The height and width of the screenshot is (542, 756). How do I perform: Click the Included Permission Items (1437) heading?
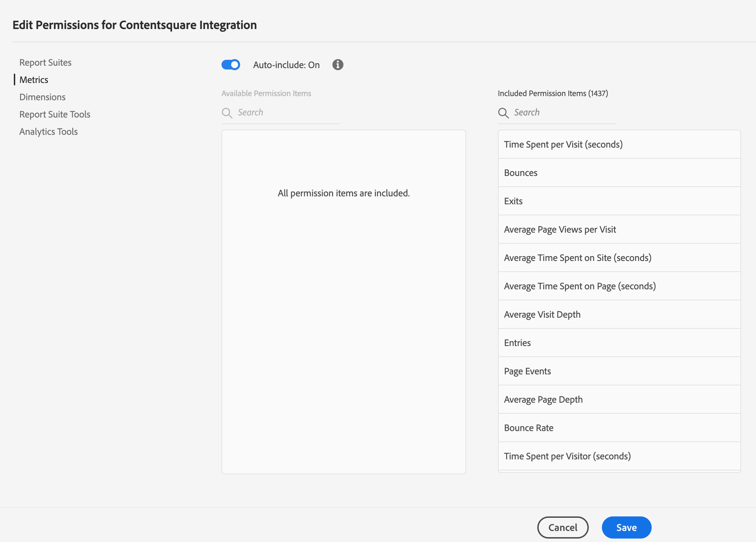click(553, 93)
